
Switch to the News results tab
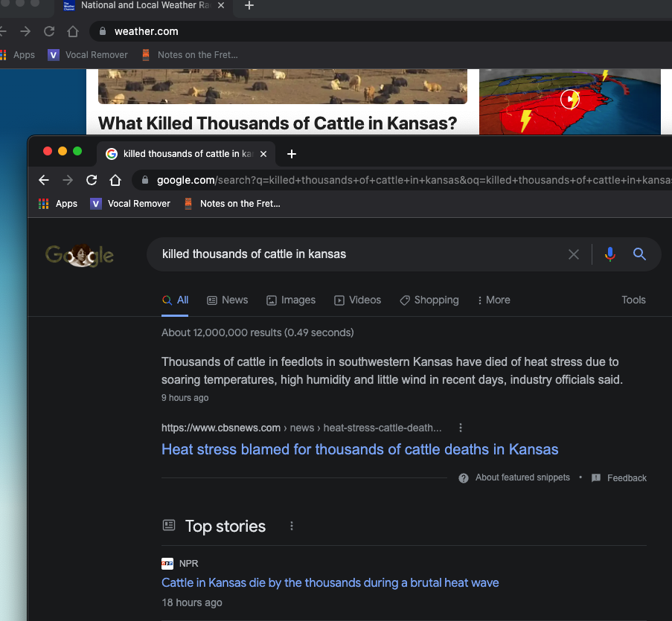228,300
